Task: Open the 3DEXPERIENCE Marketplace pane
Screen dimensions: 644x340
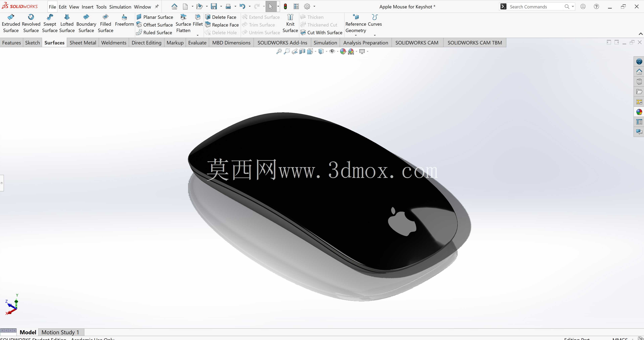Action: 639,61
